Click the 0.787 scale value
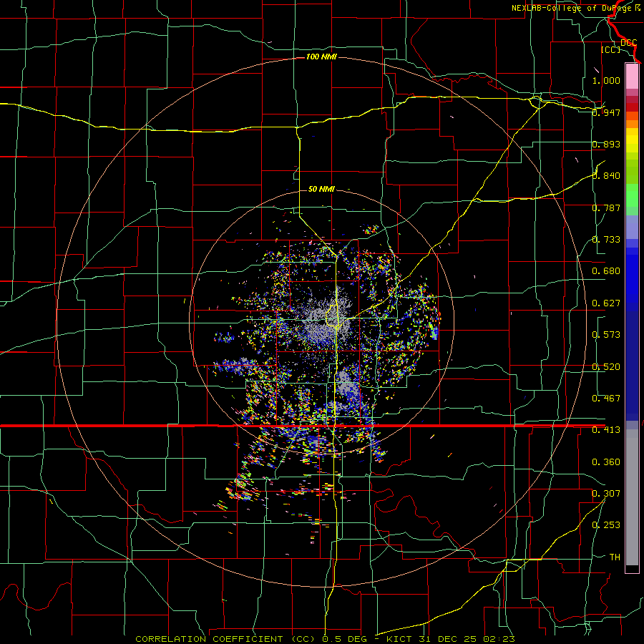 point(606,208)
